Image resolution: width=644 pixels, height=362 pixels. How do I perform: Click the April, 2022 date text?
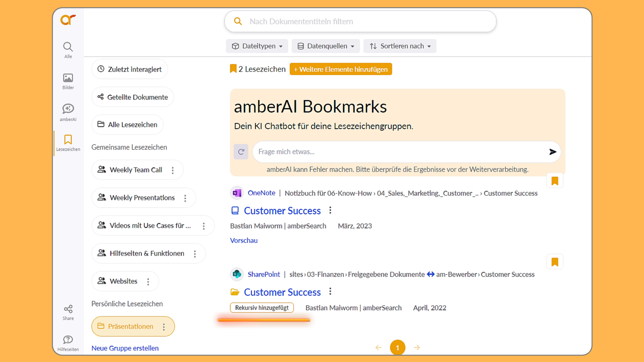(430, 308)
